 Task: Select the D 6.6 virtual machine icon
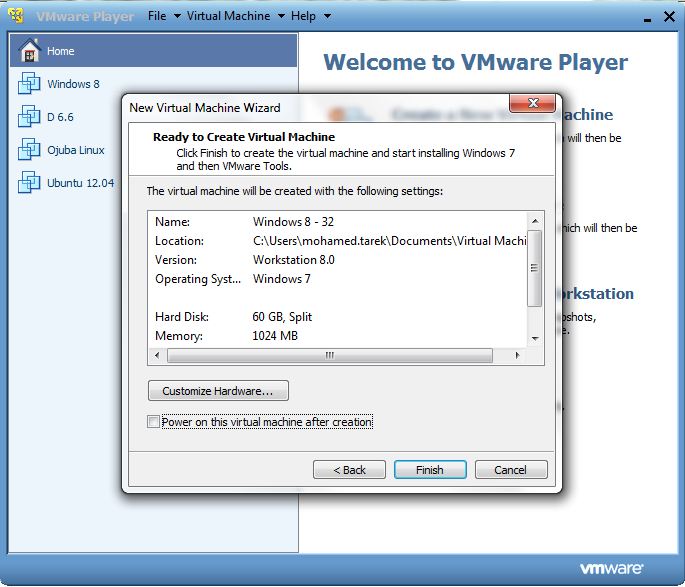tap(29, 117)
